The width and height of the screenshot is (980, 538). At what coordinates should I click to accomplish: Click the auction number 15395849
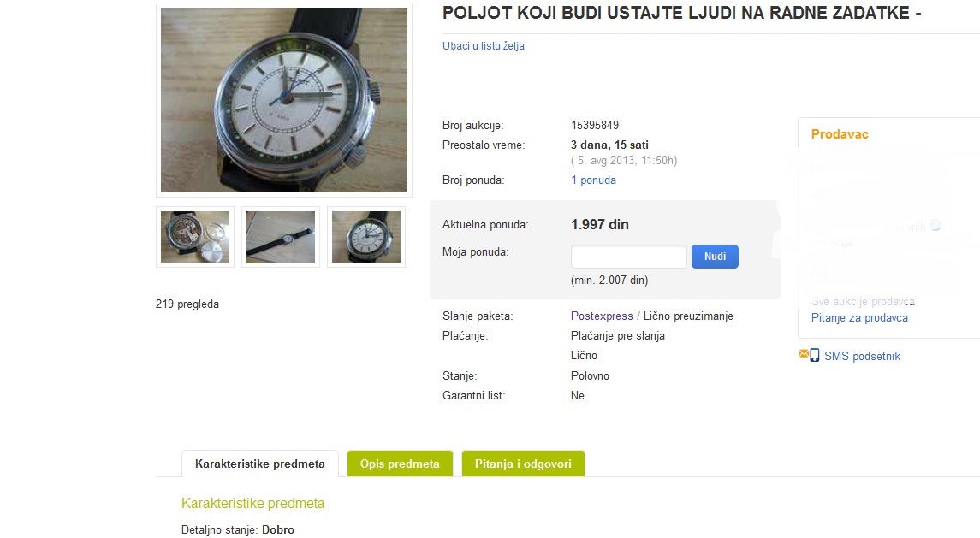594,125
